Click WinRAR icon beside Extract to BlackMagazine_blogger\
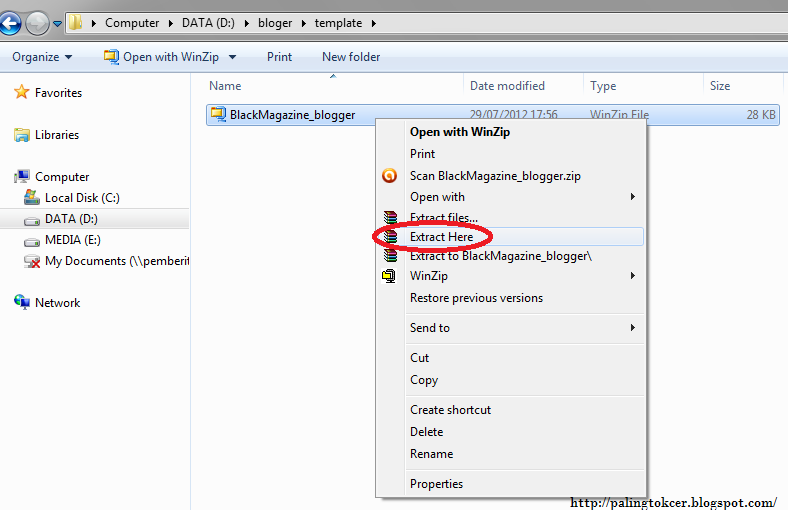This screenshot has height=510, width=788. tap(390, 255)
